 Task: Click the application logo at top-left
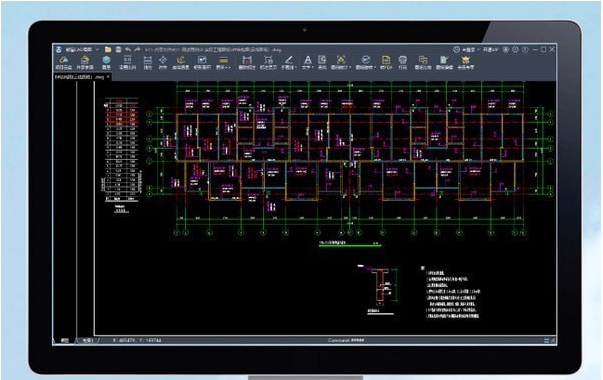58,49
